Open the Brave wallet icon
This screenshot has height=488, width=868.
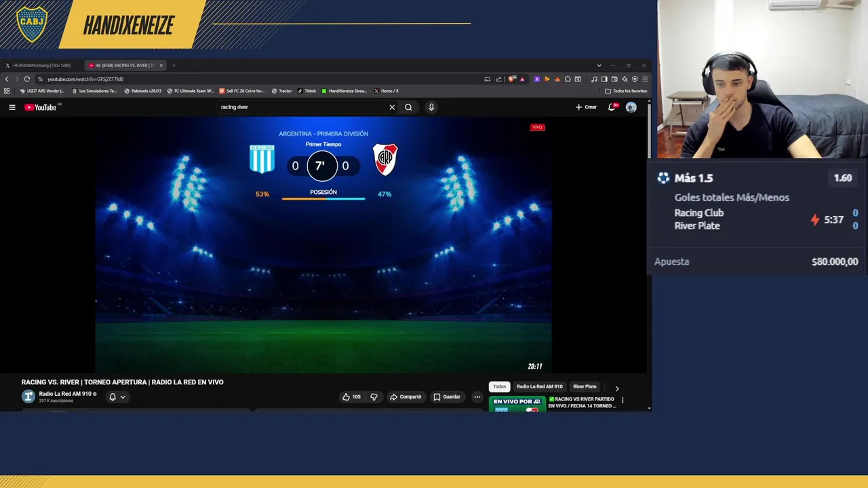point(614,79)
